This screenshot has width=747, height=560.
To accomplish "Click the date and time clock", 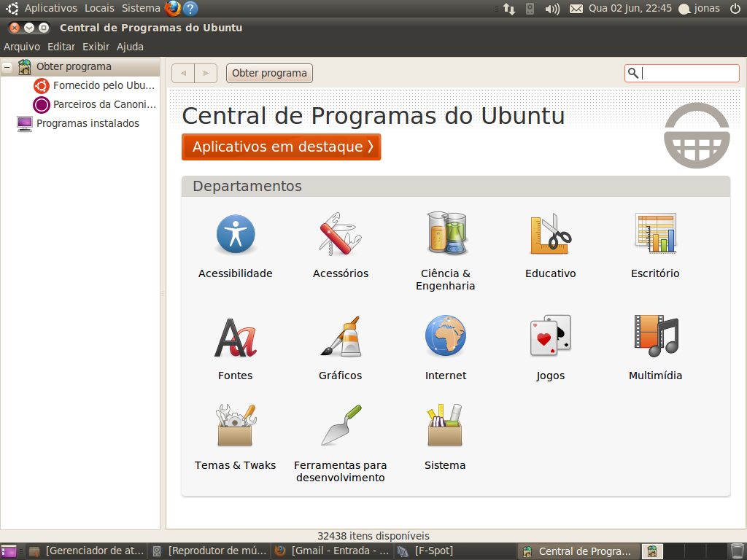I will [x=630, y=8].
